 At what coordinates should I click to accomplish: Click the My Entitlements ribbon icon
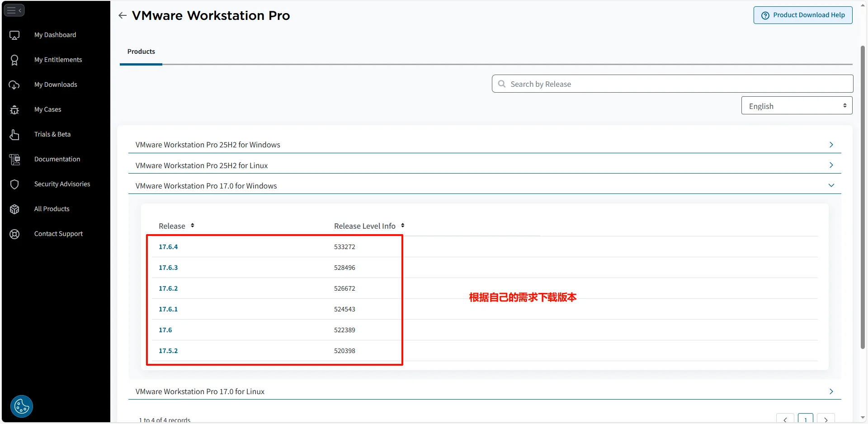coord(14,60)
